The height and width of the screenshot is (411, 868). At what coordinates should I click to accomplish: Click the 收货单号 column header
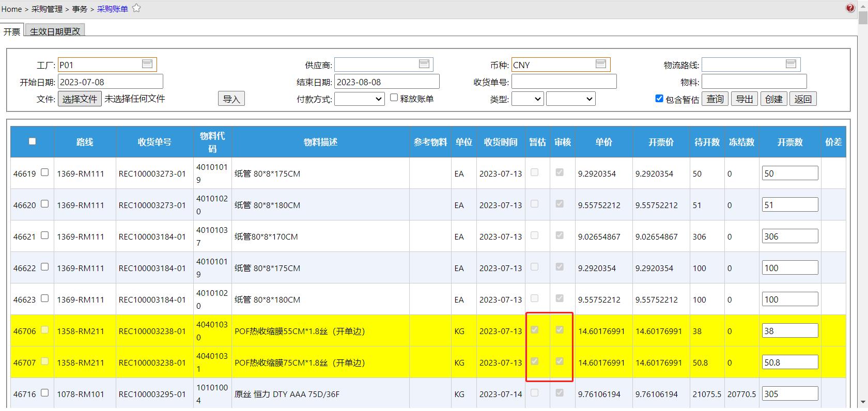tap(154, 142)
